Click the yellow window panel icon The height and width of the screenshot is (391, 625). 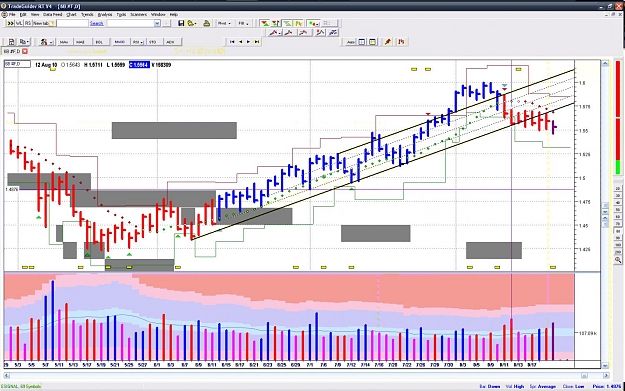pos(372,42)
